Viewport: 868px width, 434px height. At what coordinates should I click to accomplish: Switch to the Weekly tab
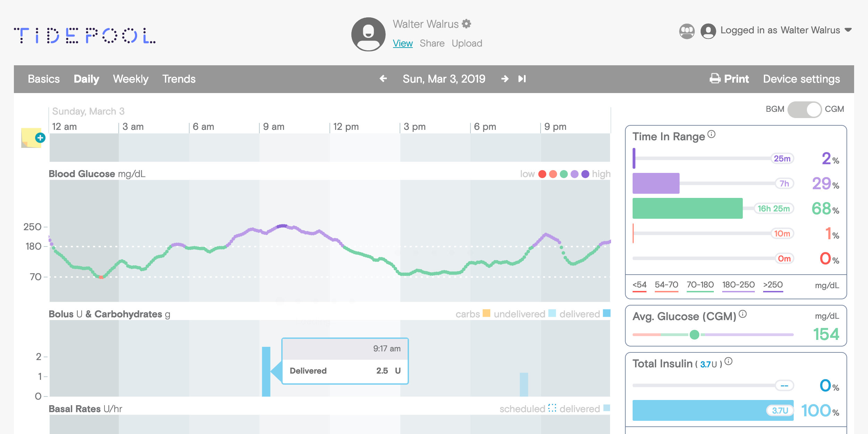point(131,79)
